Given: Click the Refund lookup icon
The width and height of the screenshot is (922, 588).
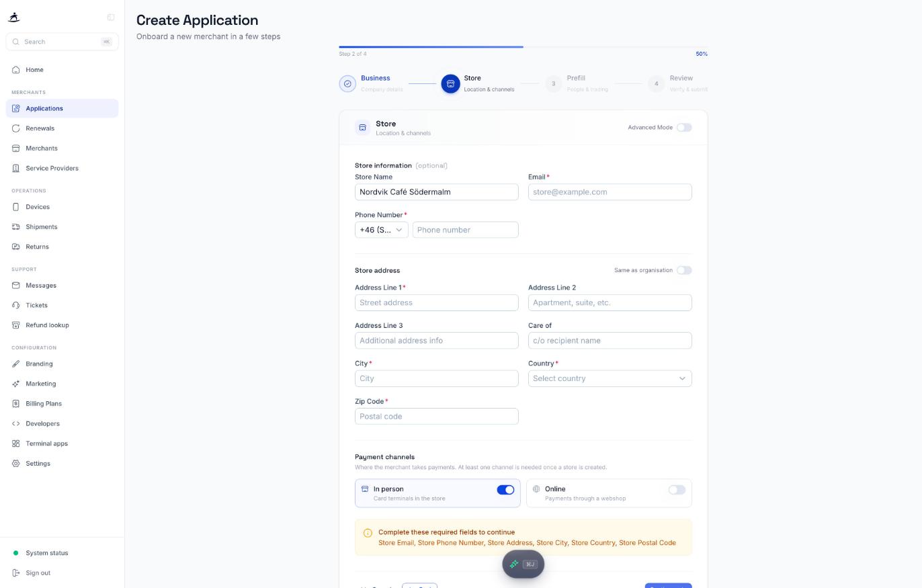Looking at the screenshot, I should click(16, 325).
